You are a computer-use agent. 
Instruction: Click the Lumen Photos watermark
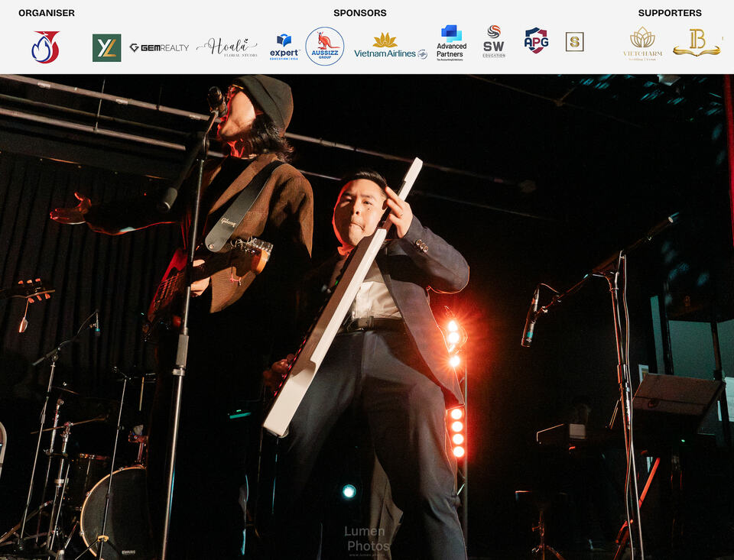pyautogui.click(x=367, y=539)
